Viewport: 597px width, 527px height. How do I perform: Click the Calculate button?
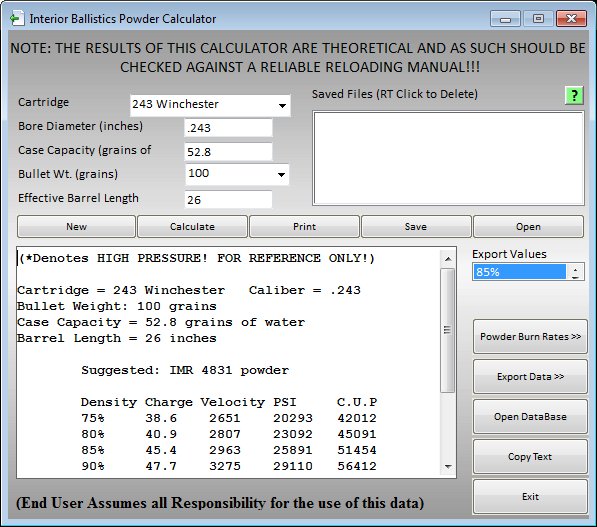[x=192, y=227]
